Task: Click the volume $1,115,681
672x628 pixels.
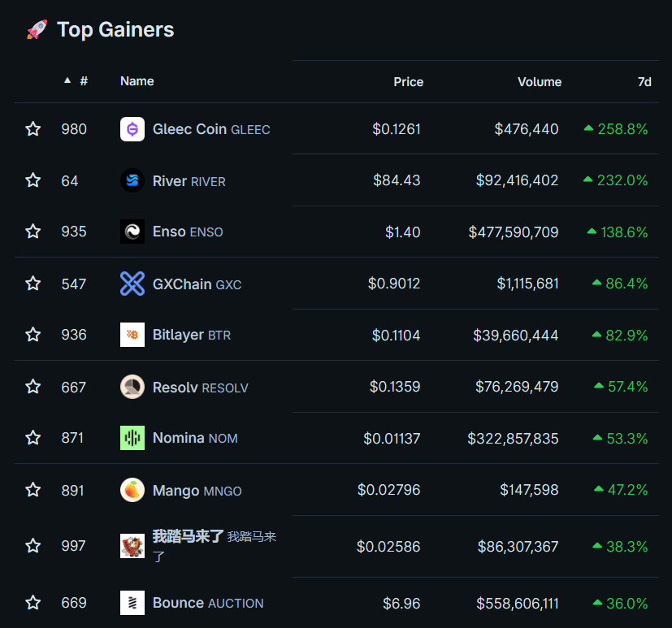Action: tap(527, 284)
